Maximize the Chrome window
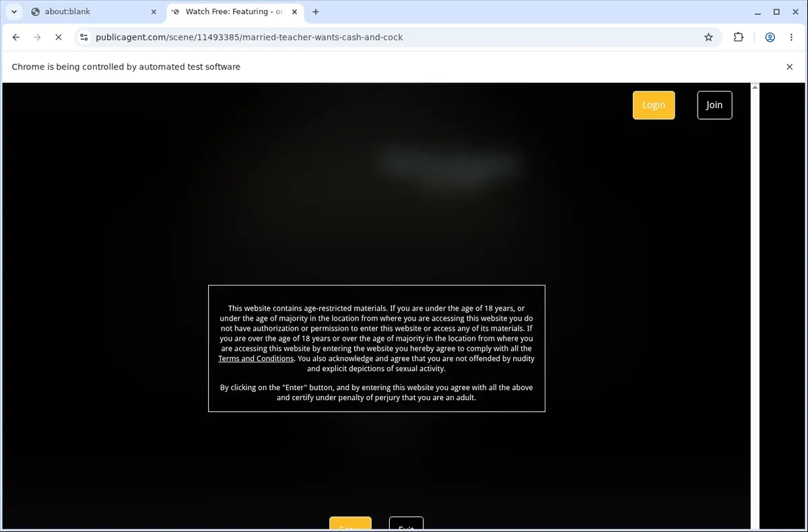Image resolution: width=808 pixels, height=532 pixels. tap(776, 11)
